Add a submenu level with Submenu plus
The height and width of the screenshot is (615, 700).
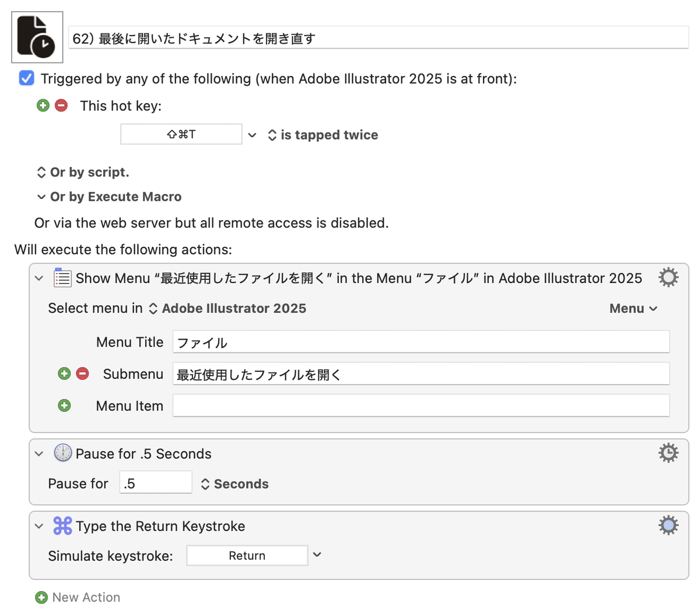click(x=64, y=373)
